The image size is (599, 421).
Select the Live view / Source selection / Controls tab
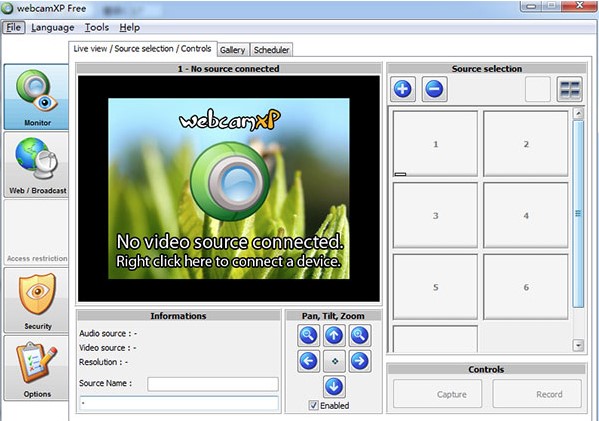point(142,49)
